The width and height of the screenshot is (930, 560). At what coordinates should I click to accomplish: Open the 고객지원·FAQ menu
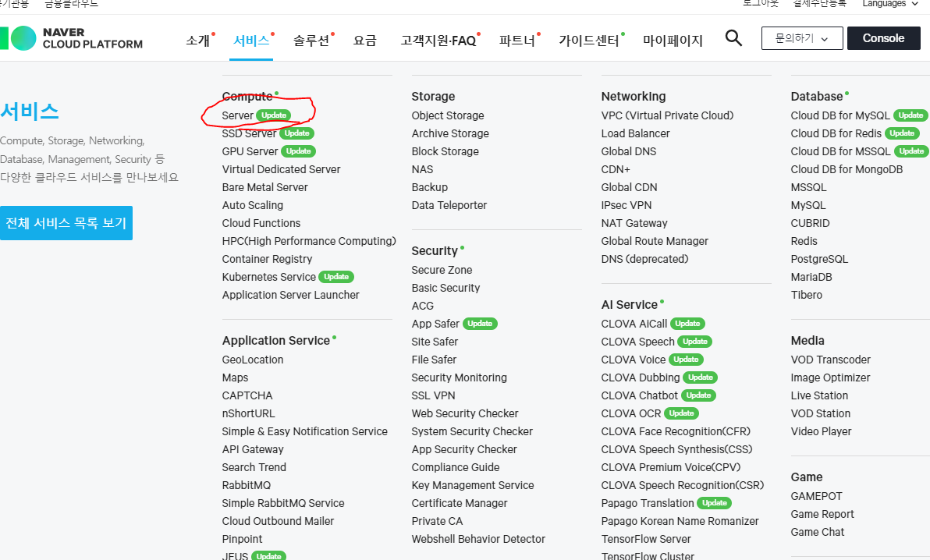(438, 41)
